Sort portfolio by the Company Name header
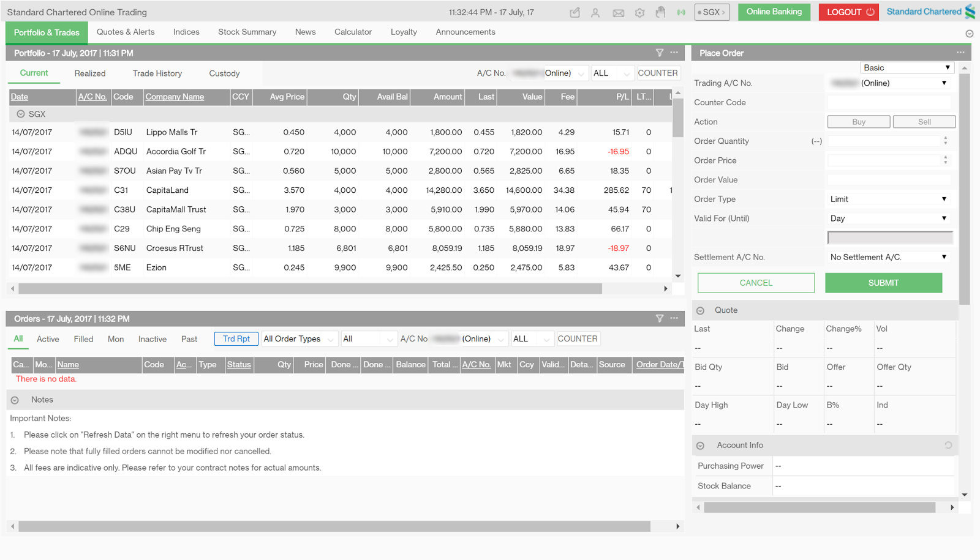The height and width of the screenshot is (560, 980). [x=175, y=97]
